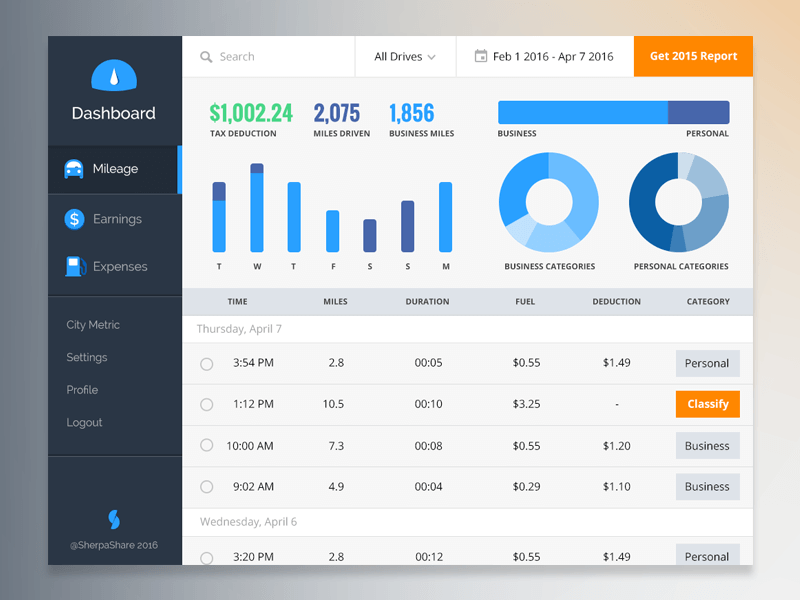Click the $3.25 fuel cell
The width and height of the screenshot is (800, 600).
(527, 404)
